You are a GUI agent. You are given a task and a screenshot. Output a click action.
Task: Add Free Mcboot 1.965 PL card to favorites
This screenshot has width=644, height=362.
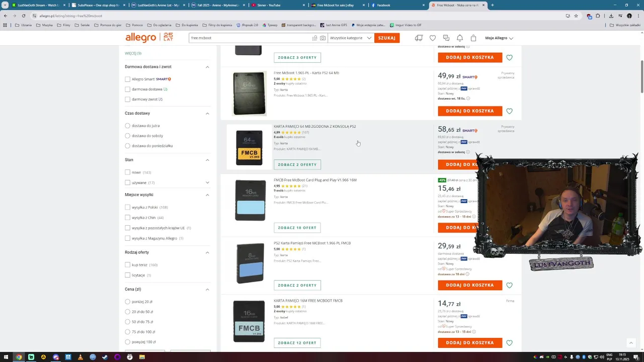509,111
